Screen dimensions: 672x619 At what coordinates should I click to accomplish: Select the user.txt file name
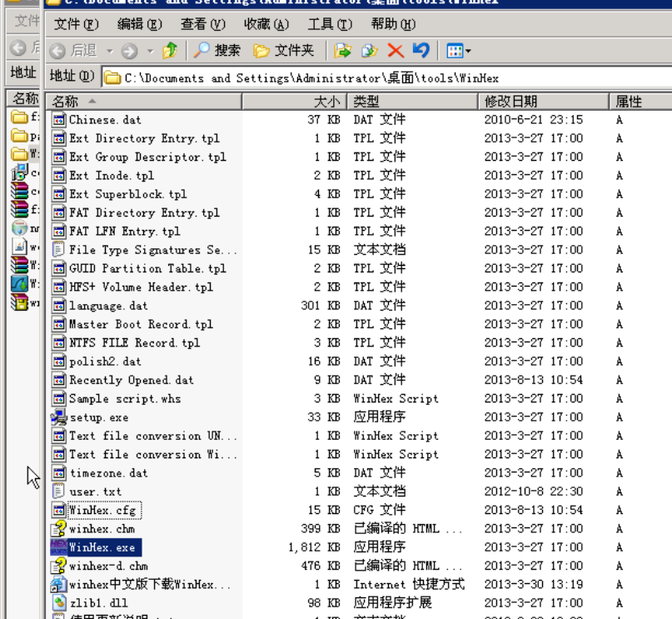pyautogui.click(x=96, y=492)
